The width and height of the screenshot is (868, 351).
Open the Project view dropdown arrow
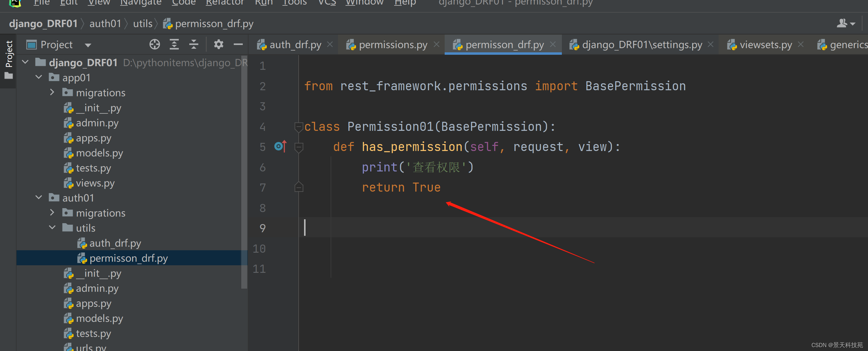88,45
